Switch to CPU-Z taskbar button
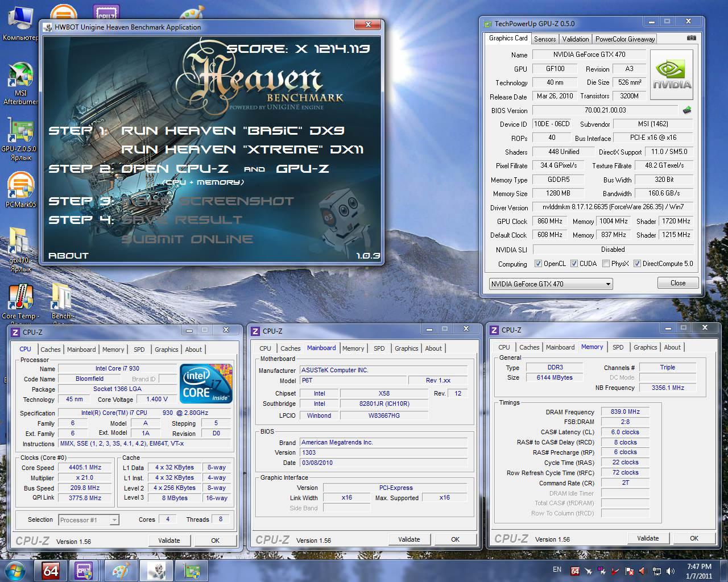This screenshot has height=582, width=728. pos(84,571)
